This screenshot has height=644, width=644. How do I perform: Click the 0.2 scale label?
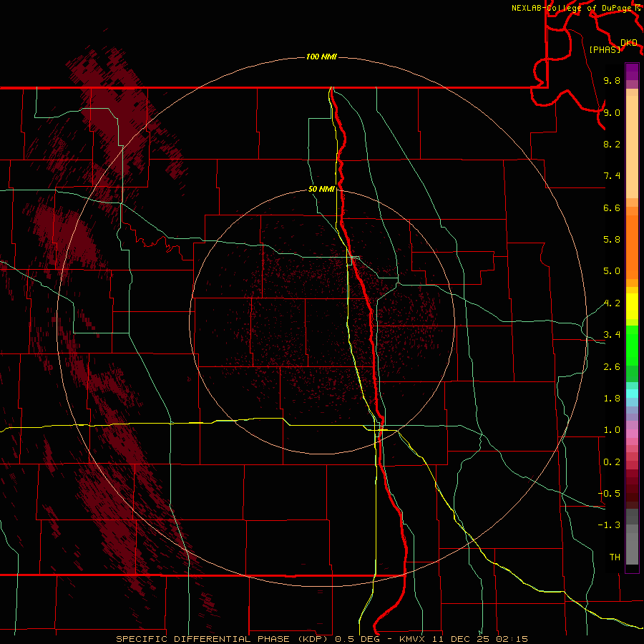coord(612,462)
